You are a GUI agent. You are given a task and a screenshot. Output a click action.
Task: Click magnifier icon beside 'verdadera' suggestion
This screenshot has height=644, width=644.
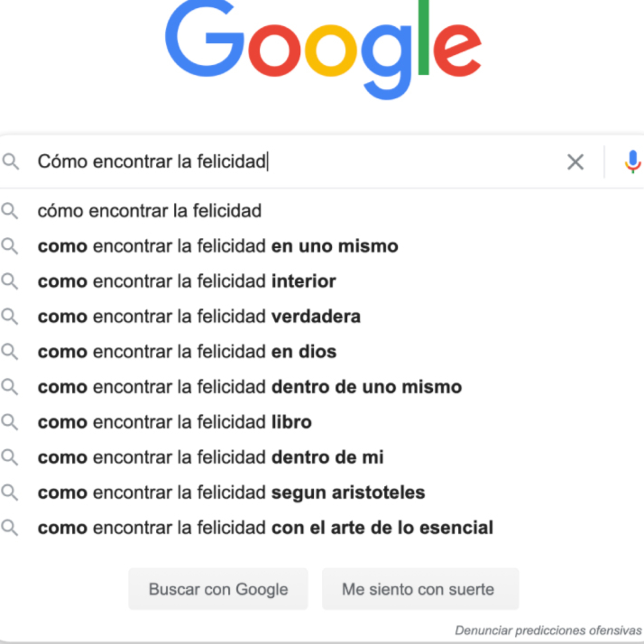[x=10, y=317]
